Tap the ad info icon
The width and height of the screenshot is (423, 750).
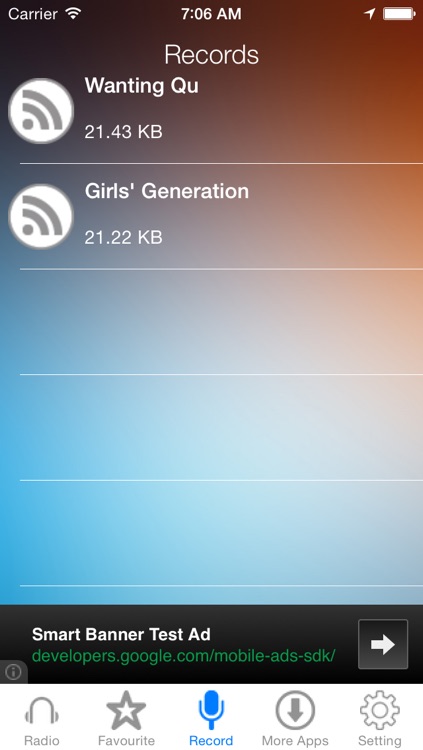[x=13, y=672]
